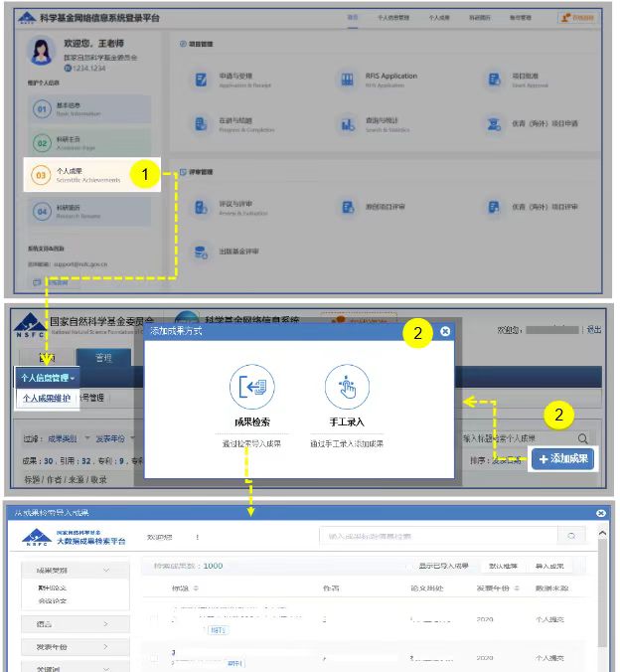Open the 发表年份 filter dropdown
620x672 pixels.
click(x=114, y=438)
